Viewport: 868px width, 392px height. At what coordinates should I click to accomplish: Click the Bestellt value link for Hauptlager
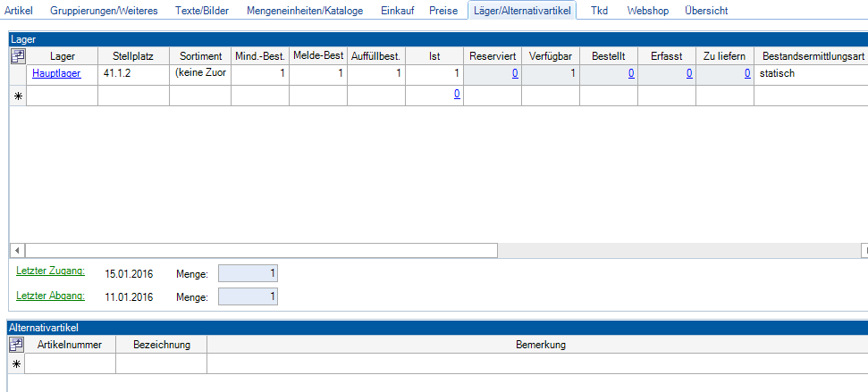631,73
